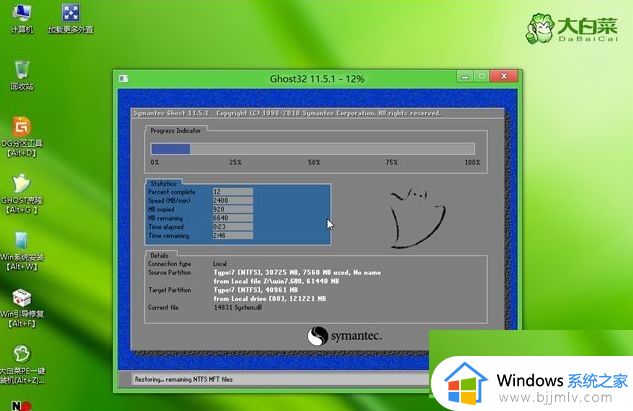
Task: Click the Ghost32 11.5.1 - 12% title text
Action: [317, 79]
